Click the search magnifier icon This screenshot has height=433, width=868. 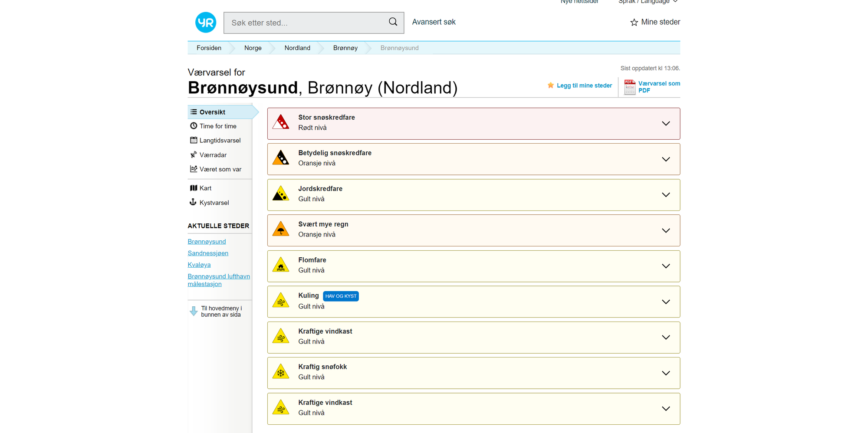pos(393,22)
